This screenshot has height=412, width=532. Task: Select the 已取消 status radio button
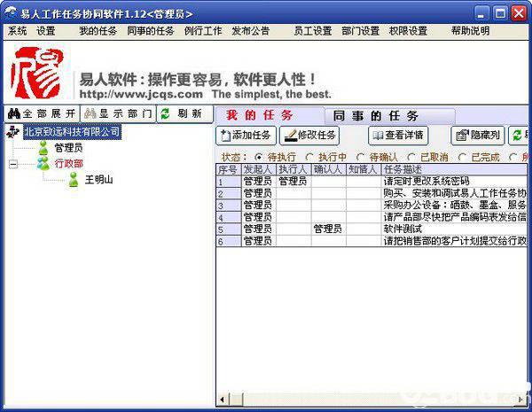point(411,158)
